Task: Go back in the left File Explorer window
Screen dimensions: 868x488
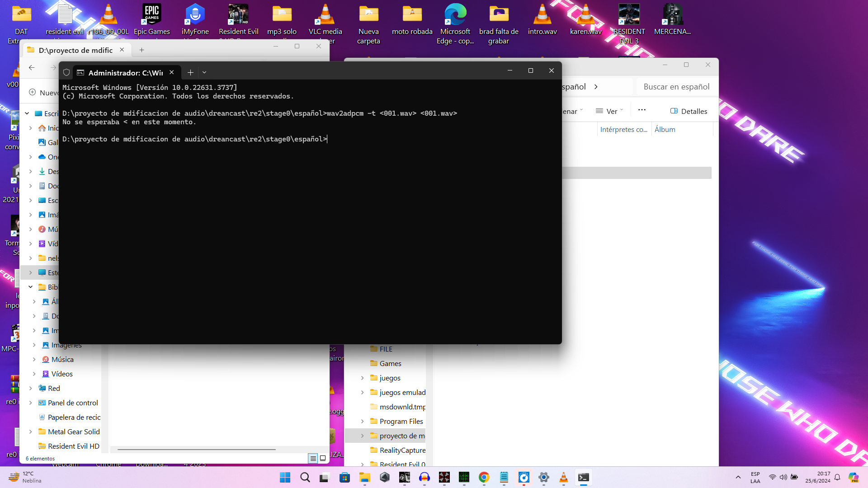Action: click(31, 67)
